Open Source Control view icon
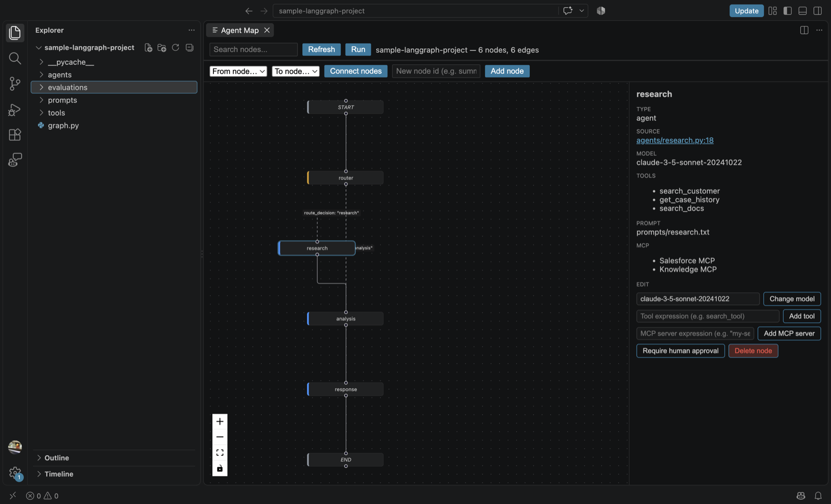The height and width of the screenshot is (504, 831). [15, 84]
